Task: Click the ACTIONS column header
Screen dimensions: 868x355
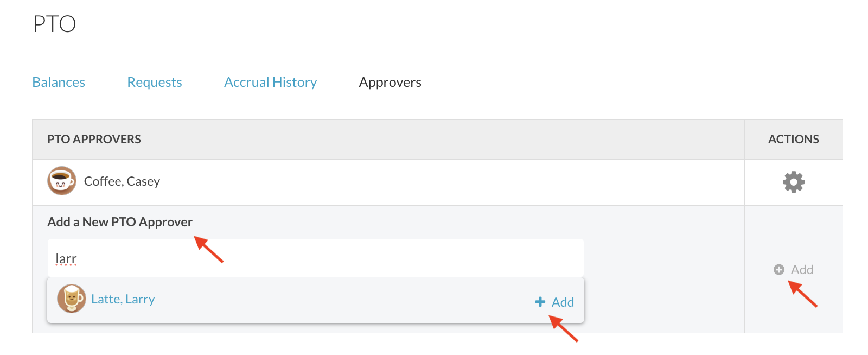Action: 793,140
